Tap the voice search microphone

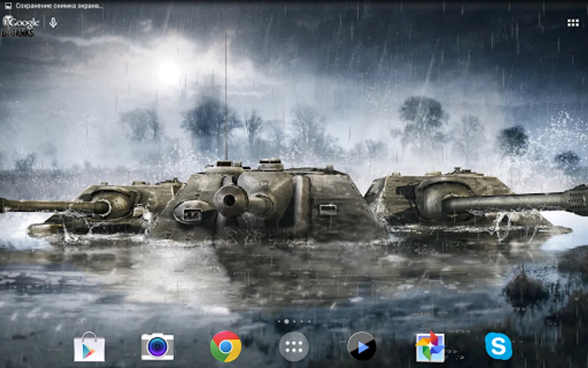click(53, 22)
